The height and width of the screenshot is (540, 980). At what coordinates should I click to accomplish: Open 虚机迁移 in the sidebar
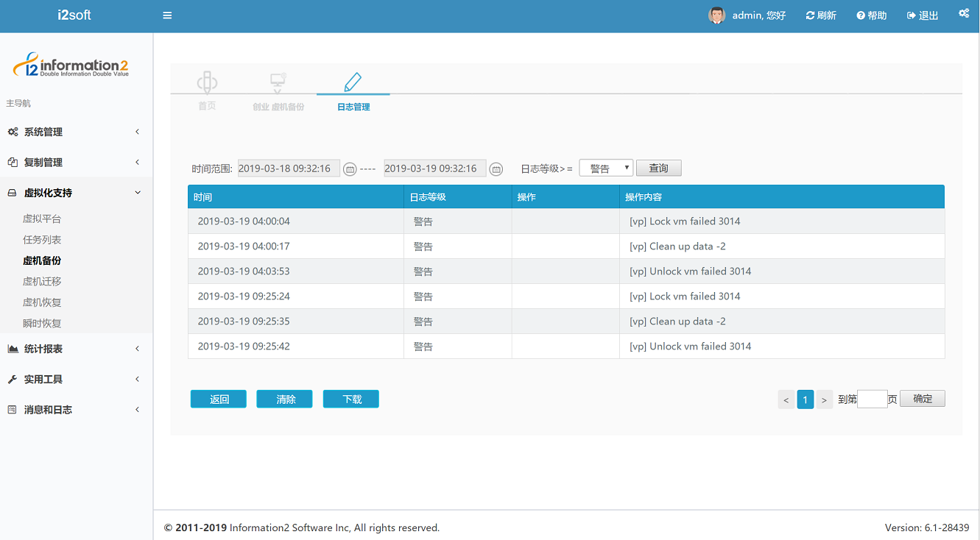coord(42,282)
